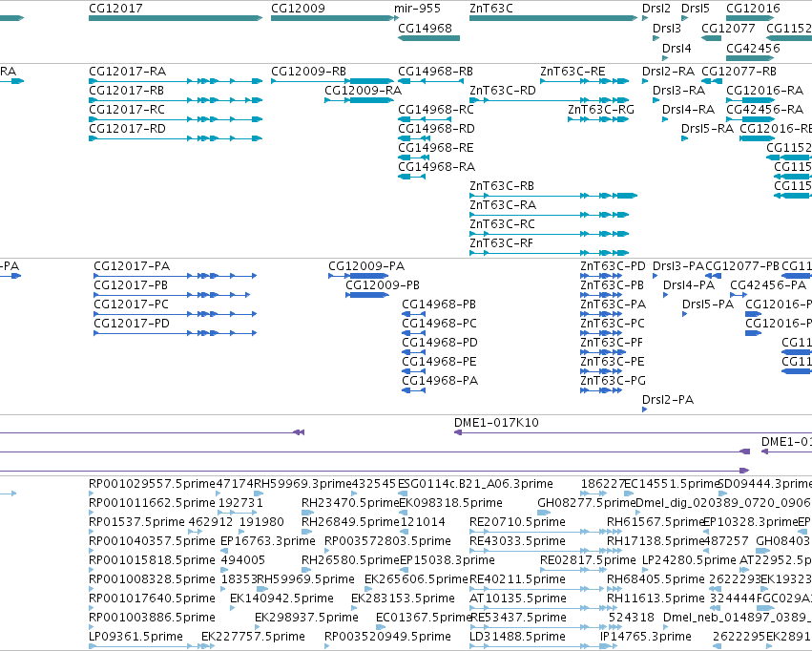The image size is (812, 651).
Task: Click the Drsl2 gene label
Action: click(x=656, y=9)
